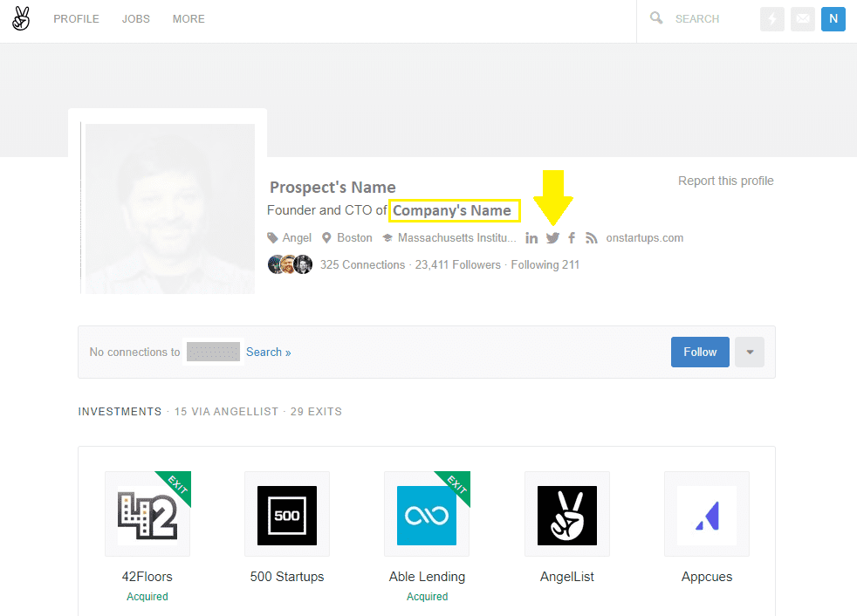Expand the dropdown arrow beside Follow
The height and width of the screenshot is (616, 857).
[x=750, y=352]
